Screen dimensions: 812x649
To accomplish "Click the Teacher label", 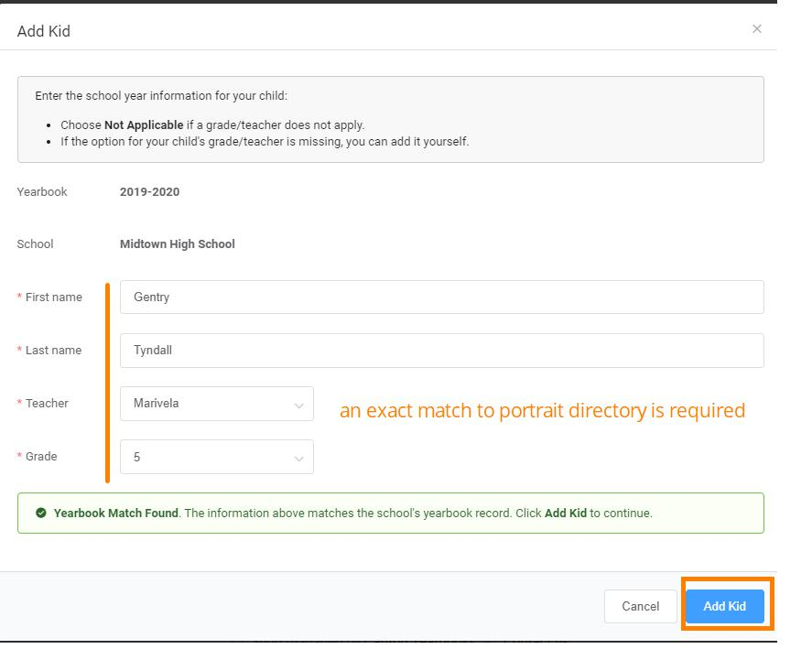I will pyautogui.click(x=47, y=404).
